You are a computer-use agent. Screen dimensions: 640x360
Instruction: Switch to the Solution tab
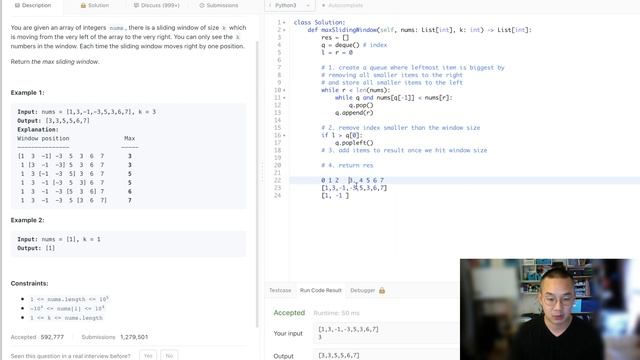(94, 5)
